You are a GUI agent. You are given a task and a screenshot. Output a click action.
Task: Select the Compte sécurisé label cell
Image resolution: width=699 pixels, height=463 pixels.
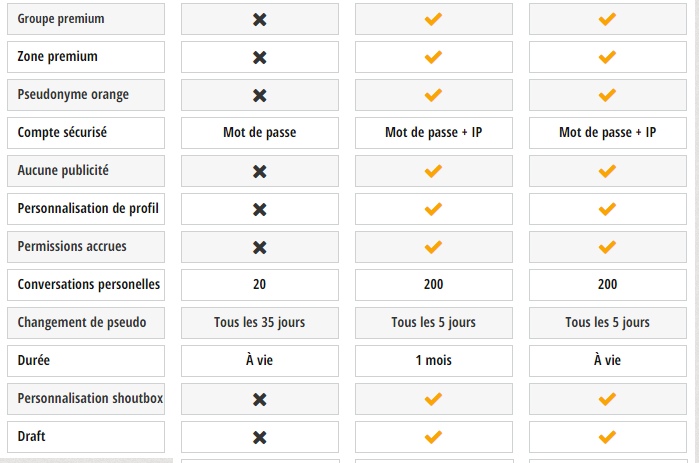(x=86, y=133)
